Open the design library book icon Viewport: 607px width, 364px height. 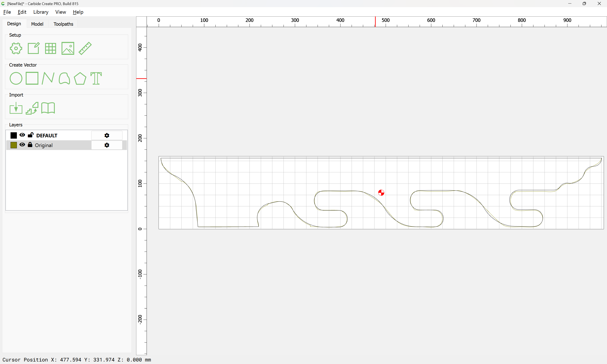(x=48, y=108)
